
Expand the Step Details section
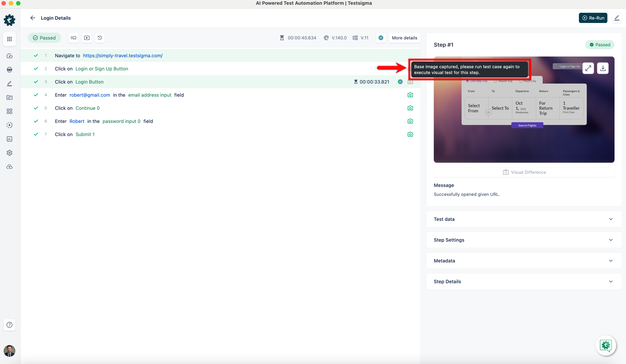[524, 282]
